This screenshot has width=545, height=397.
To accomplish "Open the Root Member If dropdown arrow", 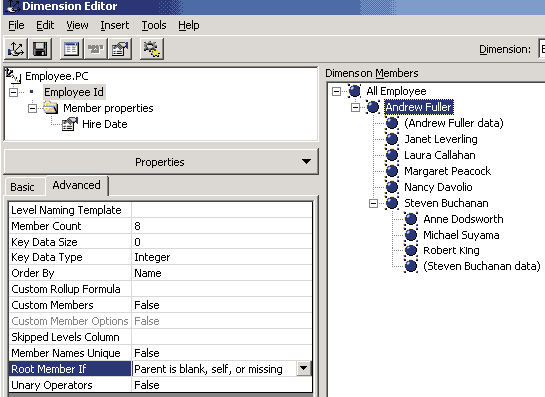I will coord(303,368).
